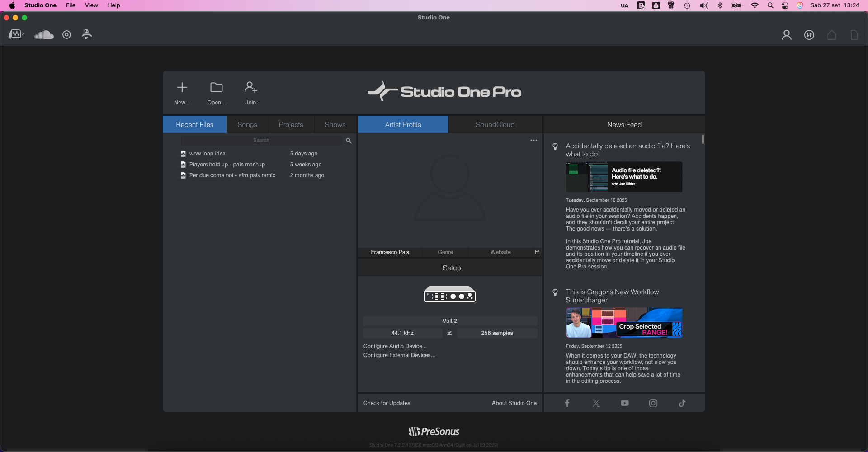Open the user account icon

pos(787,35)
